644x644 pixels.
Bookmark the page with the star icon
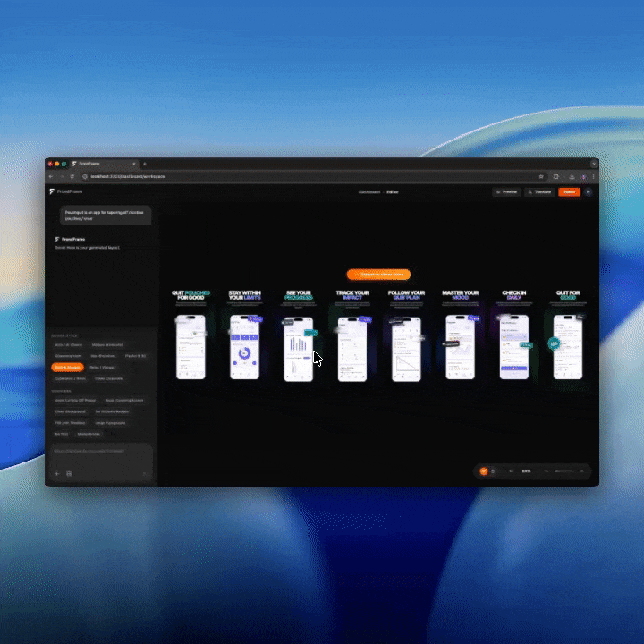point(541,176)
